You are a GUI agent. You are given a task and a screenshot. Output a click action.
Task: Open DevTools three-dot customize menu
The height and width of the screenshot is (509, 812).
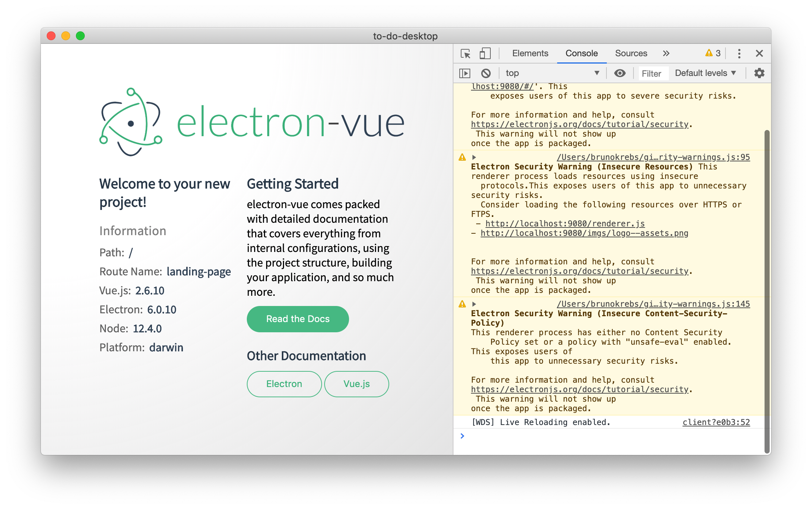(x=739, y=54)
